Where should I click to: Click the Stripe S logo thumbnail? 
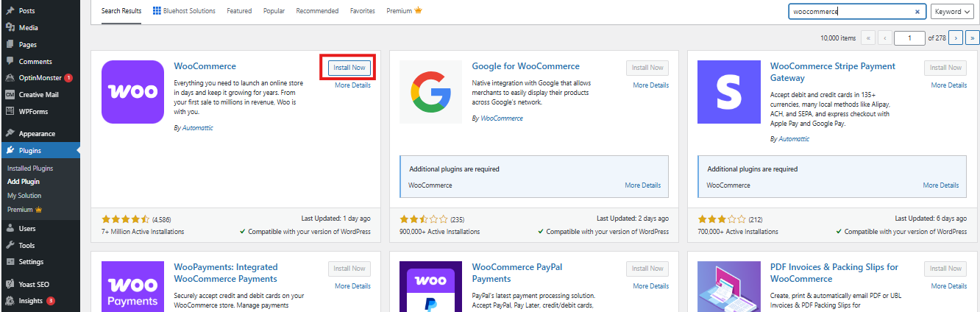tap(728, 92)
